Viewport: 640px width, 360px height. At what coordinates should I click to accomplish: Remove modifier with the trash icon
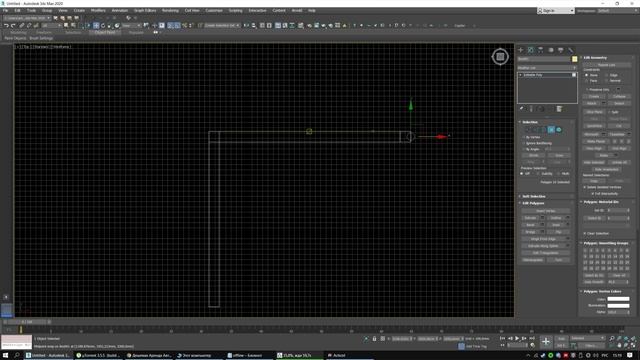[x=559, y=109]
